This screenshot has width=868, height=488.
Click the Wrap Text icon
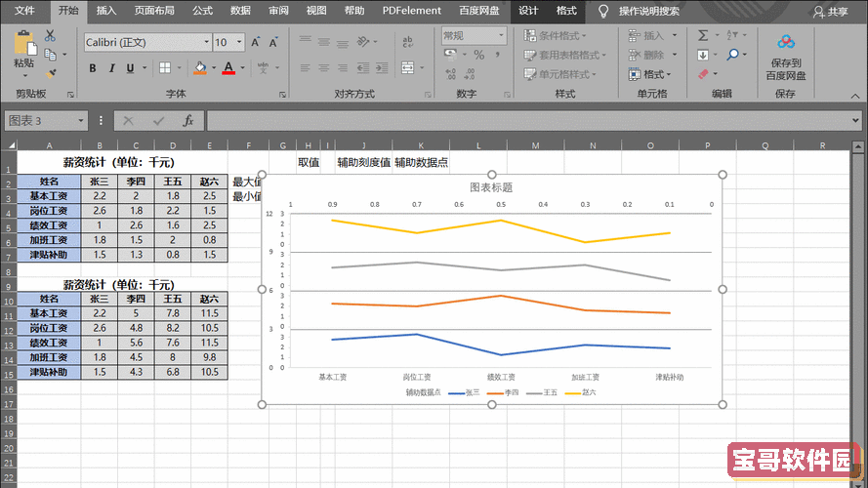coord(408,42)
